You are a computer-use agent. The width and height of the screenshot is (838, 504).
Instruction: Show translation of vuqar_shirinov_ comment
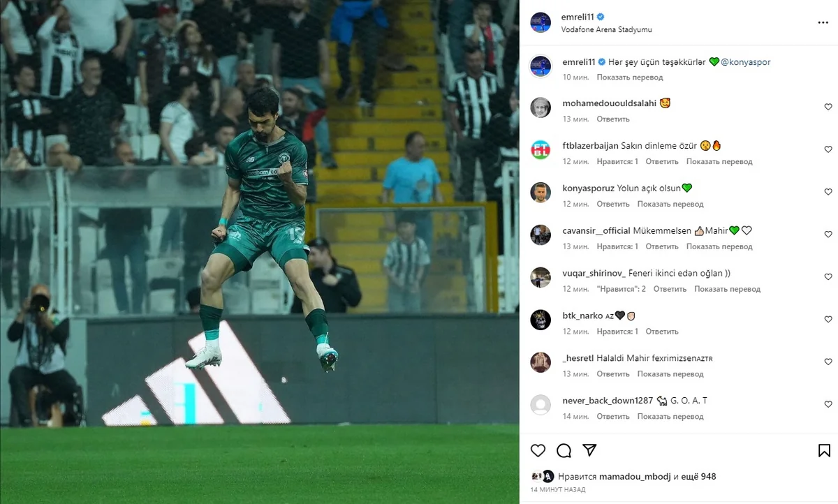click(x=727, y=289)
